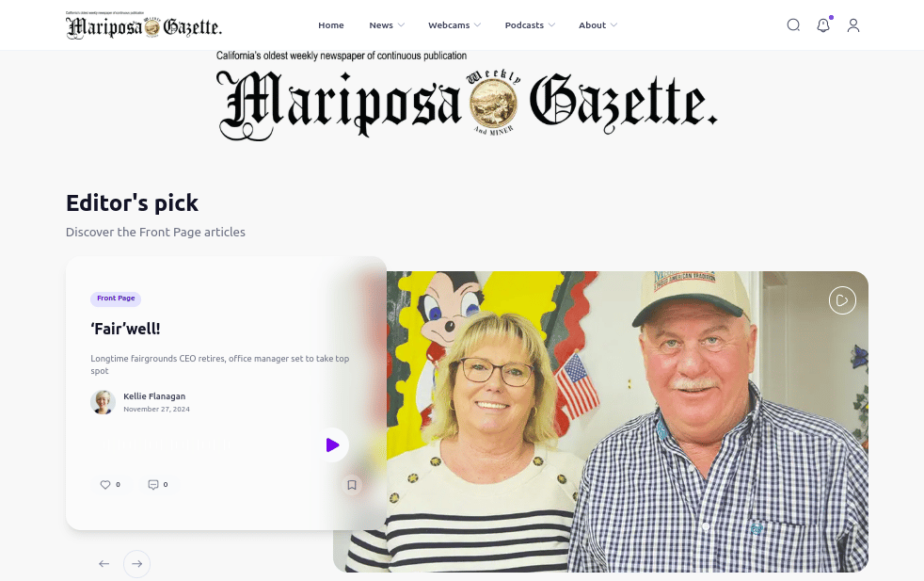This screenshot has width=924, height=581.
Task: Expand the Webcams dropdown menu
Action: (x=454, y=24)
